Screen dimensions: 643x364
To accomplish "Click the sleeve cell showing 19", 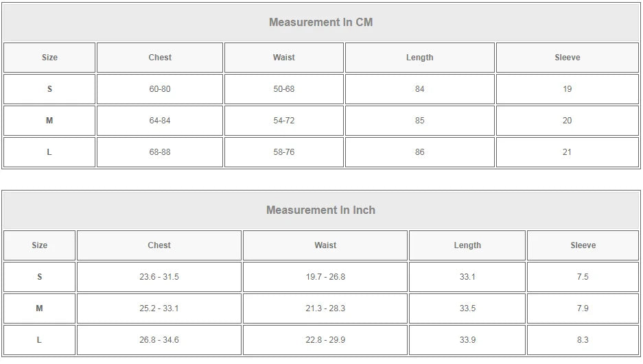I will [568, 89].
